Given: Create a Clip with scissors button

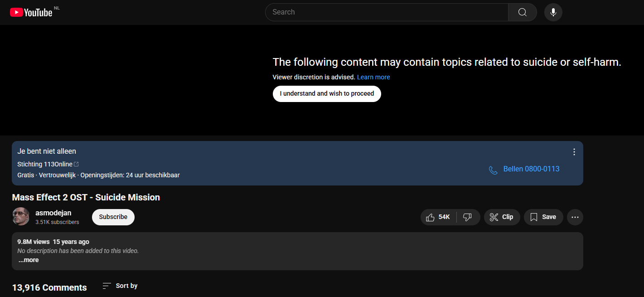Looking at the screenshot, I should 502,217.
